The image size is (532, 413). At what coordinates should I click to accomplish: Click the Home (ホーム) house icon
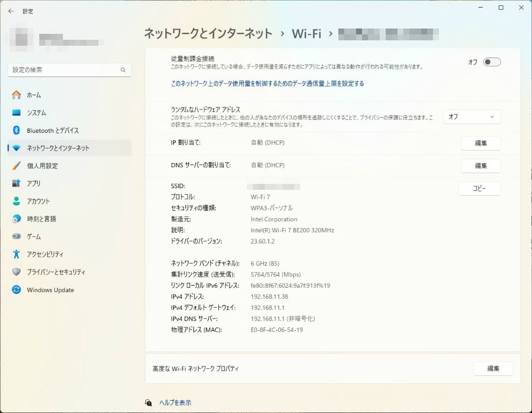[x=16, y=95]
